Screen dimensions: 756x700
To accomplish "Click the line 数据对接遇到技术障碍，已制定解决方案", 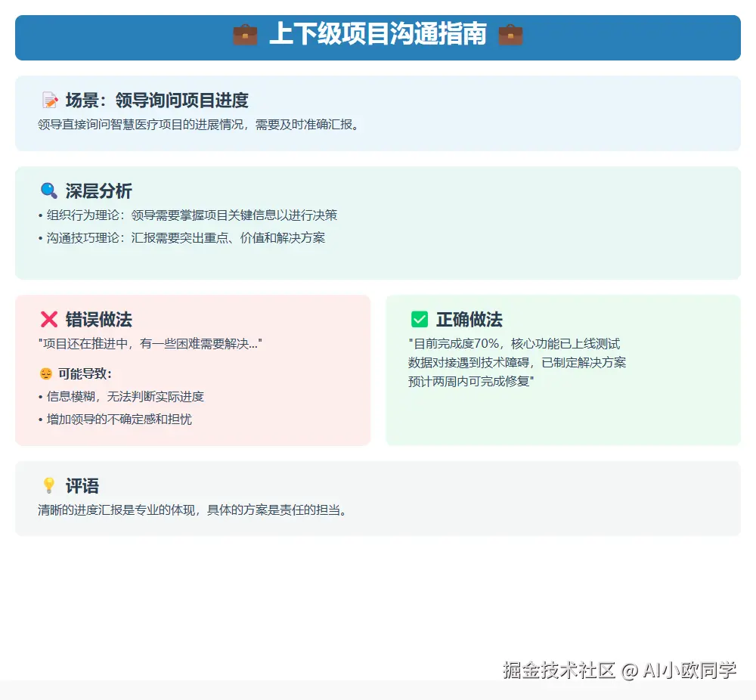I will pyautogui.click(x=517, y=363).
